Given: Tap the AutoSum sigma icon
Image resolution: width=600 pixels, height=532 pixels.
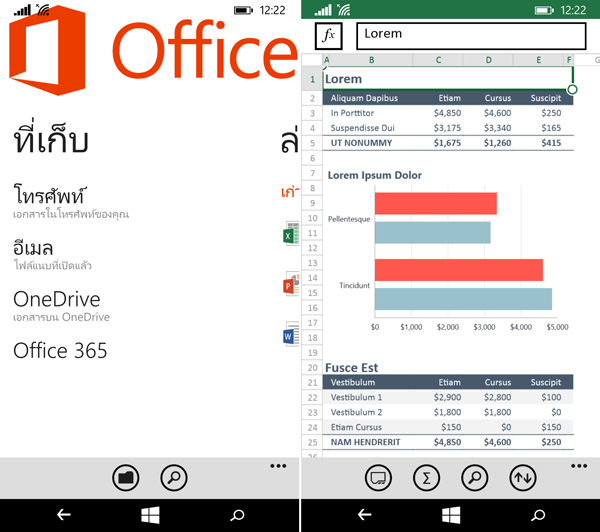Looking at the screenshot, I should 427,478.
